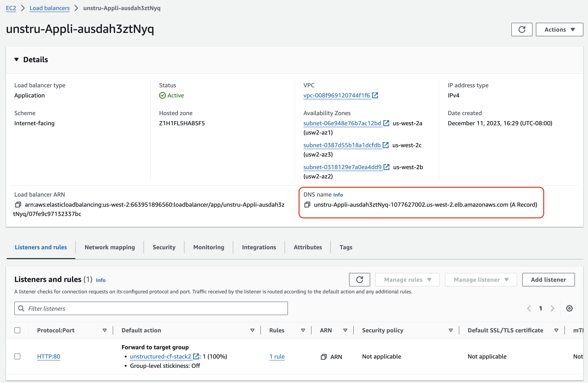The height and width of the screenshot is (383, 588).
Task: Go to Load balancers via breadcrumb
Action: [x=49, y=8]
